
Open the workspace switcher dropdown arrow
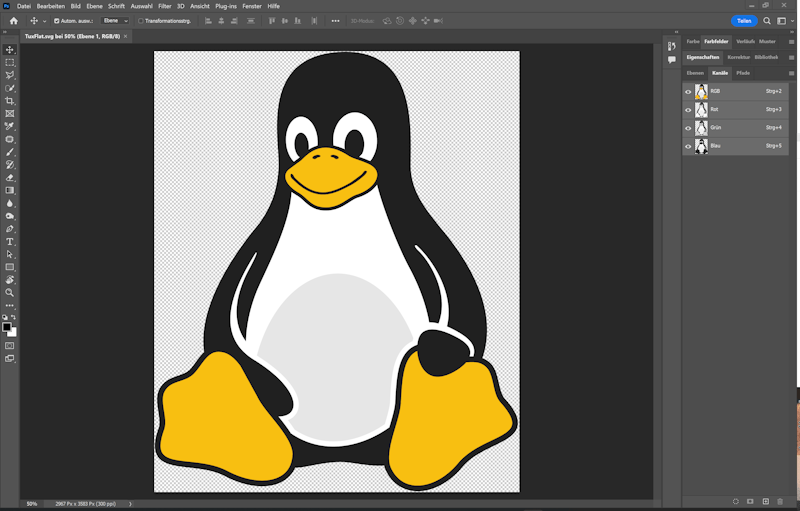pos(792,21)
